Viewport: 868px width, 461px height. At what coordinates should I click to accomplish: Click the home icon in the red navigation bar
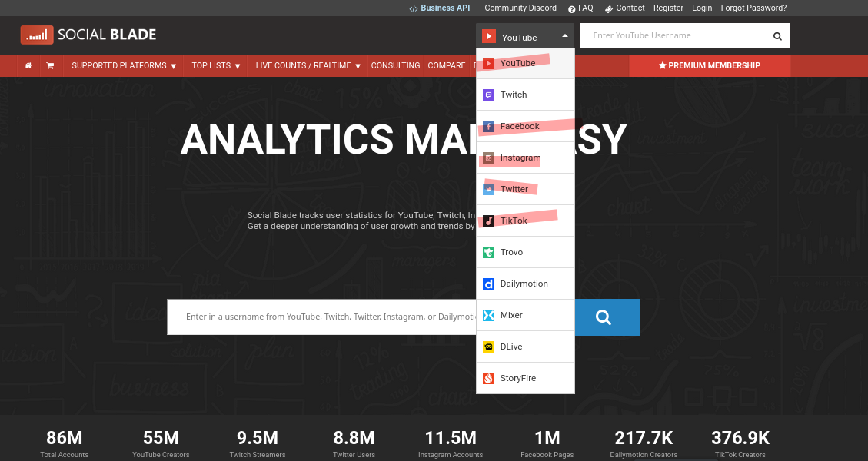click(28, 65)
